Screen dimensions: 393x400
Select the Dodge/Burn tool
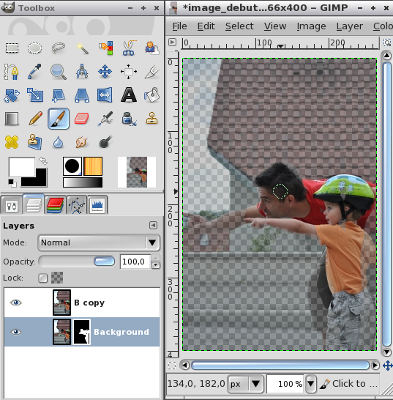(105, 142)
